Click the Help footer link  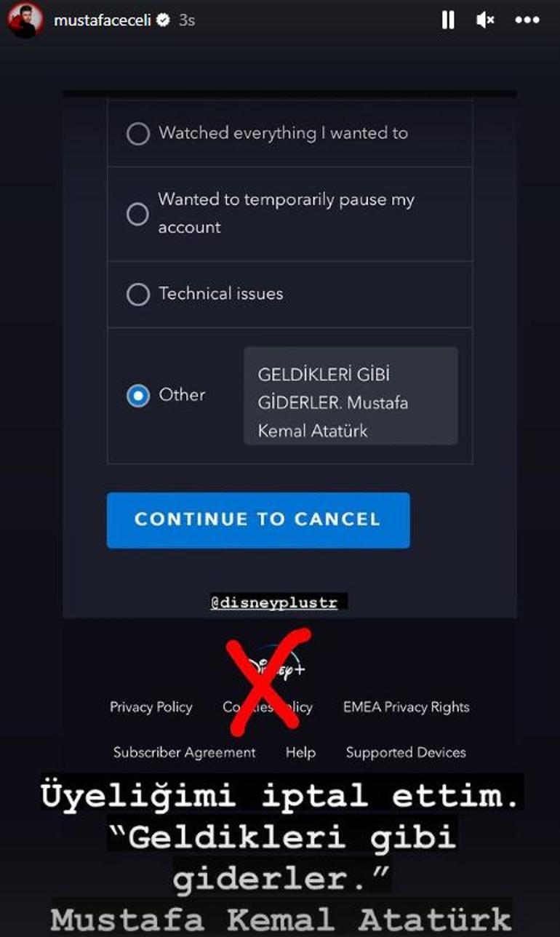click(300, 752)
